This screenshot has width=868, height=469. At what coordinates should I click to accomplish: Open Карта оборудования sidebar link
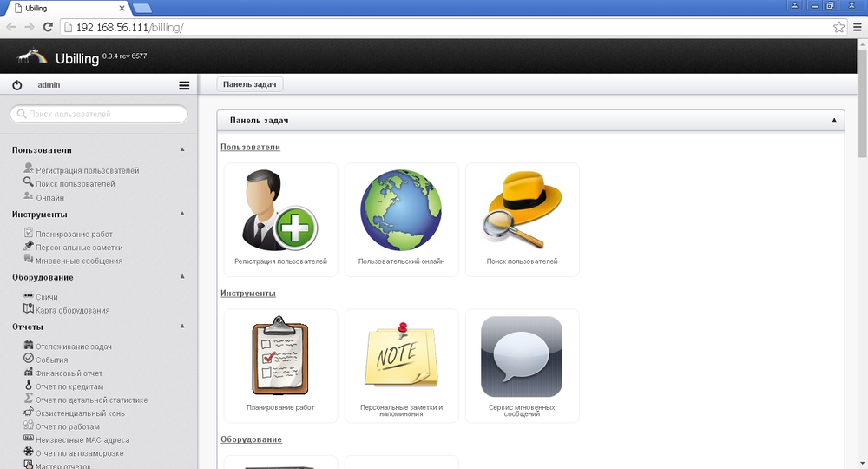pyautogui.click(x=72, y=310)
